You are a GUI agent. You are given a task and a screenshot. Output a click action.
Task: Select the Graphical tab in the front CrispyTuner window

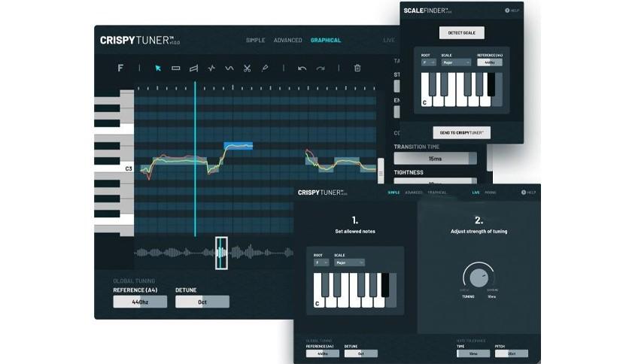(x=437, y=193)
